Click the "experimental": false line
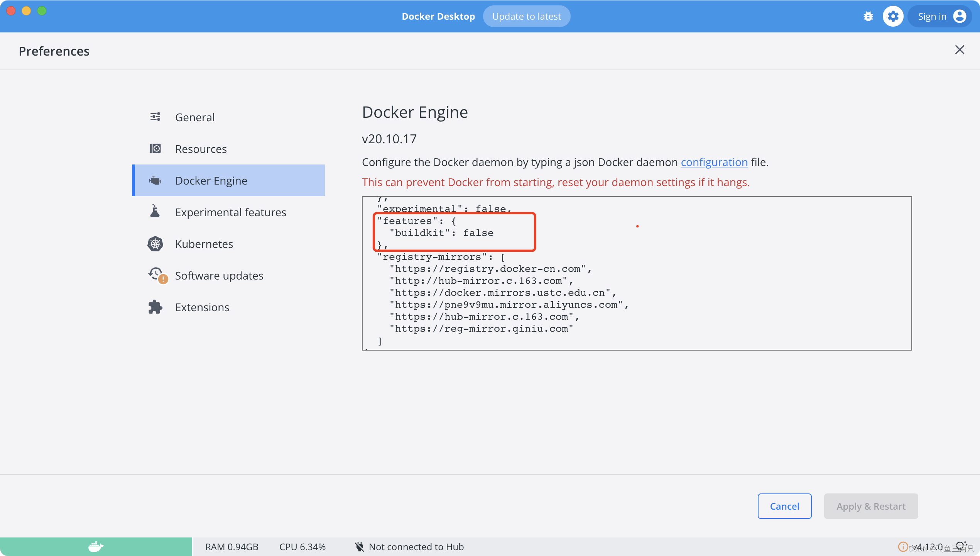Image resolution: width=980 pixels, height=556 pixels. [444, 209]
